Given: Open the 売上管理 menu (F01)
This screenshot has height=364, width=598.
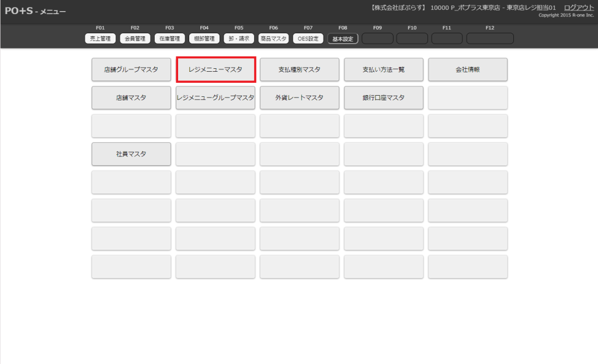Looking at the screenshot, I should point(100,38).
